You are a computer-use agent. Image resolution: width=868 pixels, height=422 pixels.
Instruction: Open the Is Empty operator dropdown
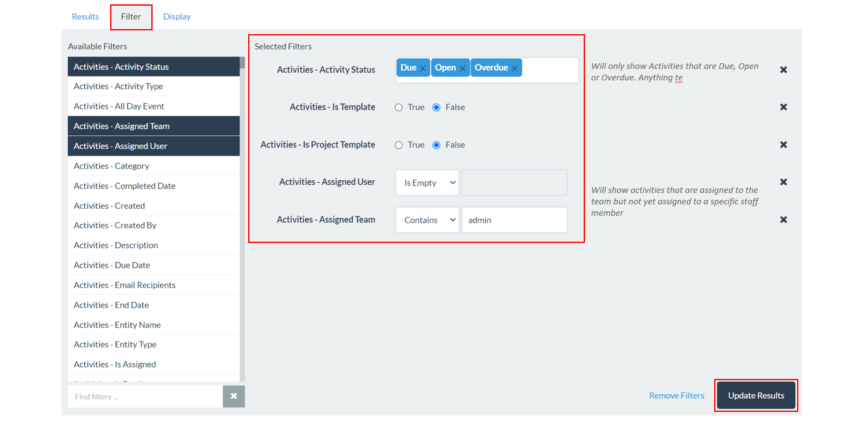427,183
